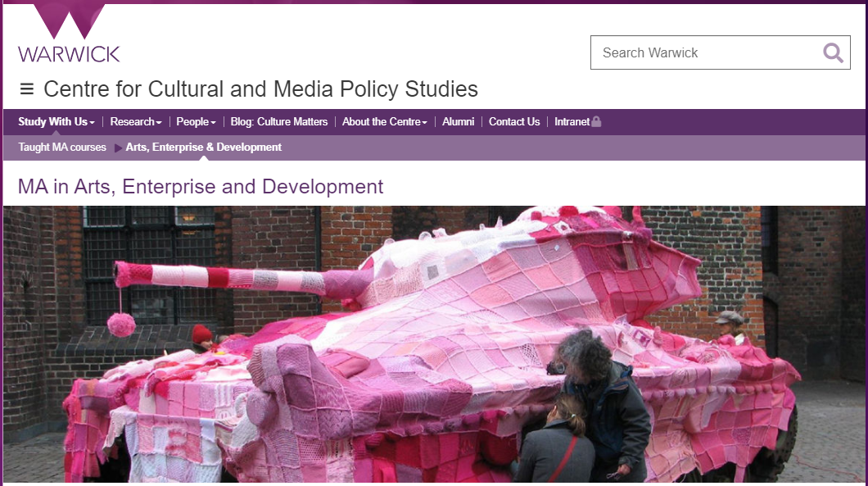The width and height of the screenshot is (868, 486).
Task: Expand the About the Centre dropdown
Action: point(385,122)
